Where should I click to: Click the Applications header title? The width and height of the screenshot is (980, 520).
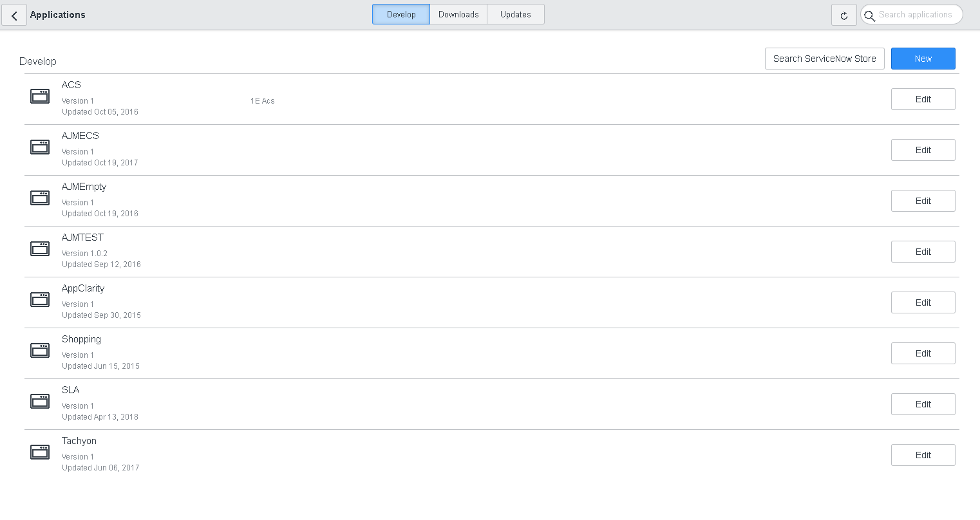[57, 15]
